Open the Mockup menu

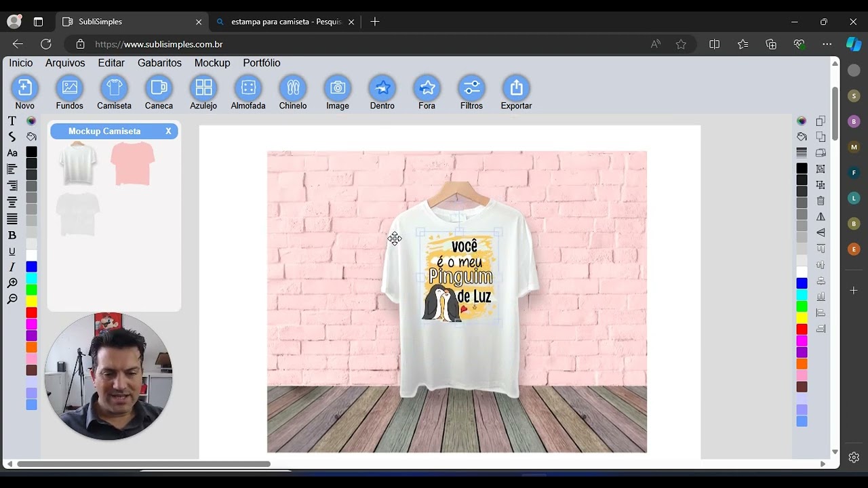[x=212, y=63]
